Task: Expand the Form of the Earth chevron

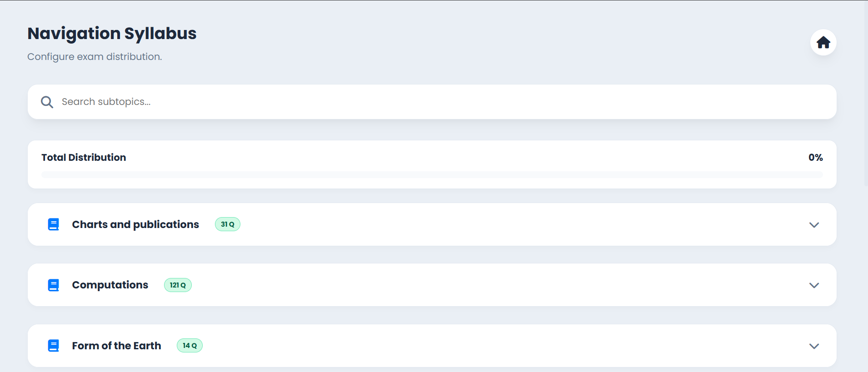Action: point(814,346)
